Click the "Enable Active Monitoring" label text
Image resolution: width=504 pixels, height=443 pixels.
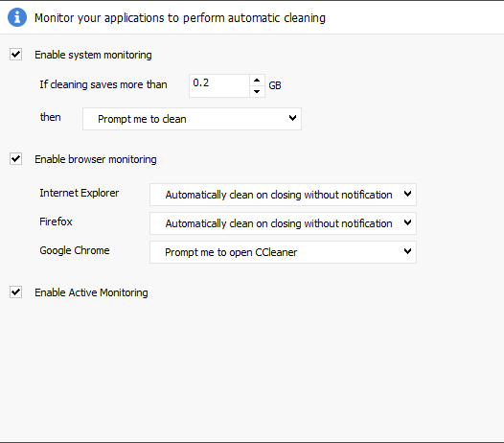click(91, 292)
